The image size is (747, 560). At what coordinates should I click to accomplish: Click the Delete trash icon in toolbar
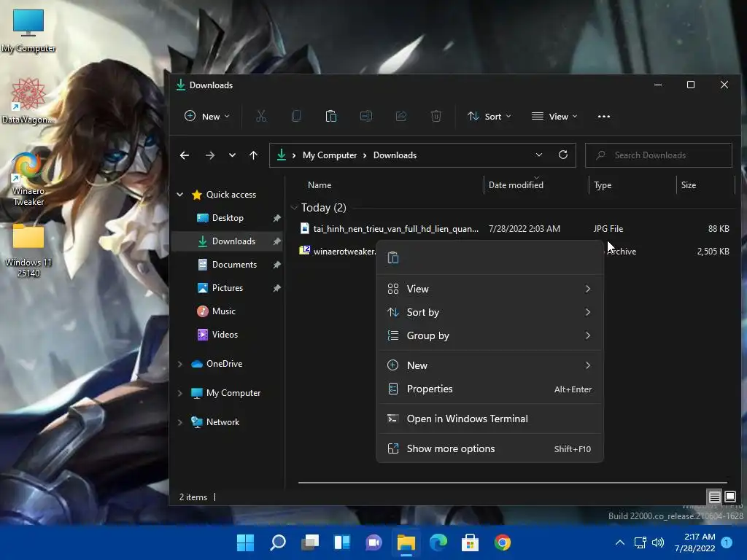pyautogui.click(x=436, y=116)
